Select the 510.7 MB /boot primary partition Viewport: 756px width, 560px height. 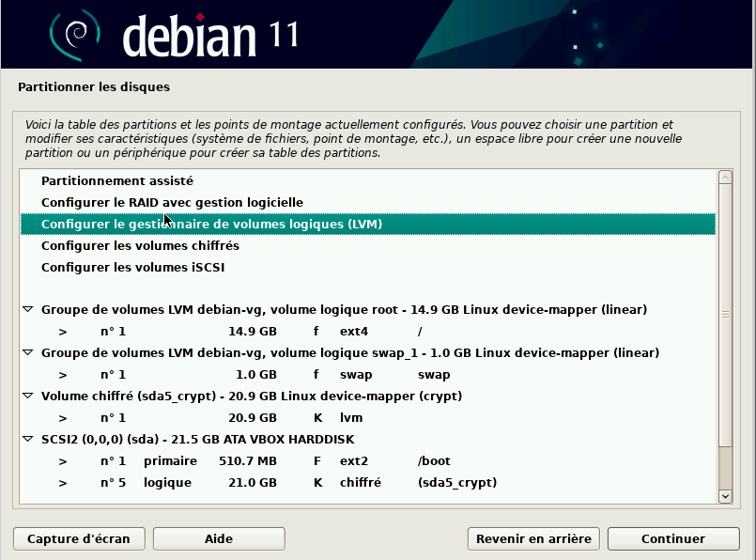pos(252,461)
